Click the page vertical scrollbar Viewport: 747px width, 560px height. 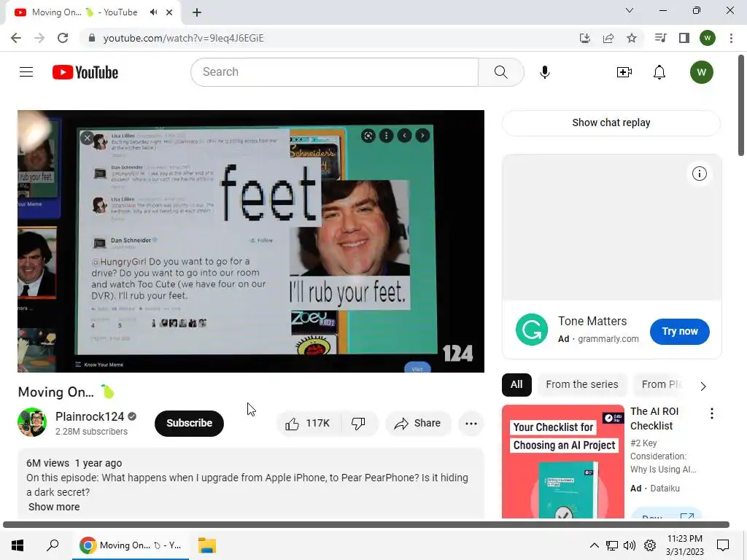741,105
